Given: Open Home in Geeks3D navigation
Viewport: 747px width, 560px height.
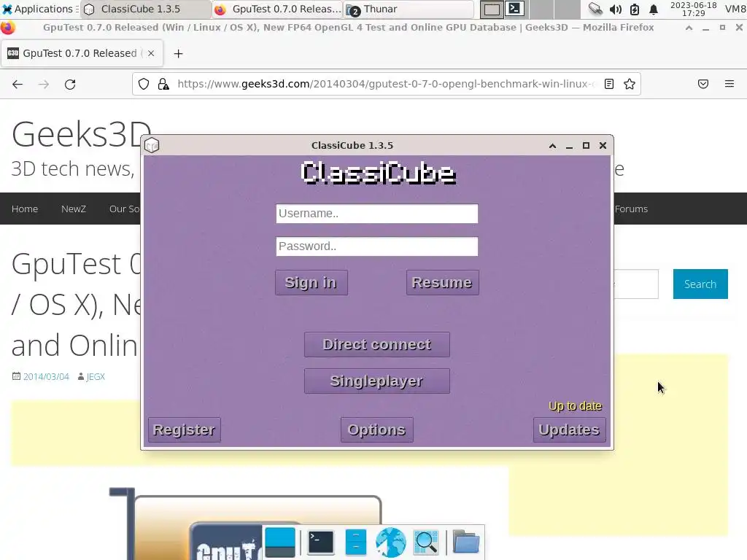Looking at the screenshot, I should (25, 209).
